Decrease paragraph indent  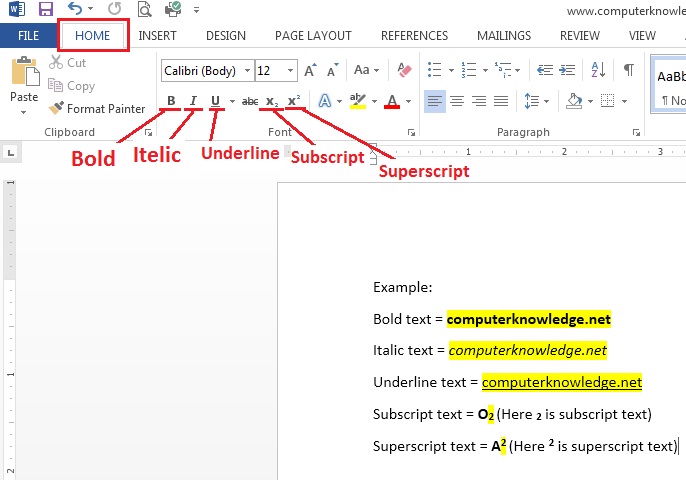tap(545, 70)
